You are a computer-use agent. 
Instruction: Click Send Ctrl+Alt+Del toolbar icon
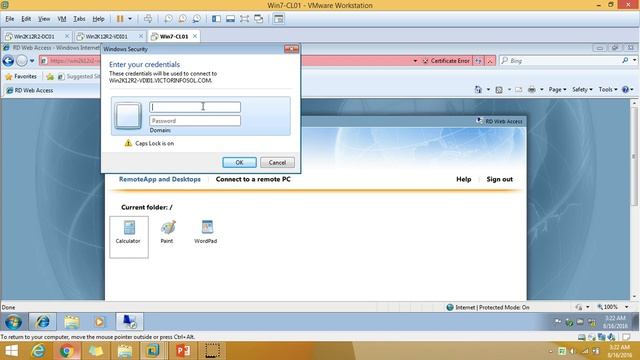(148, 19)
